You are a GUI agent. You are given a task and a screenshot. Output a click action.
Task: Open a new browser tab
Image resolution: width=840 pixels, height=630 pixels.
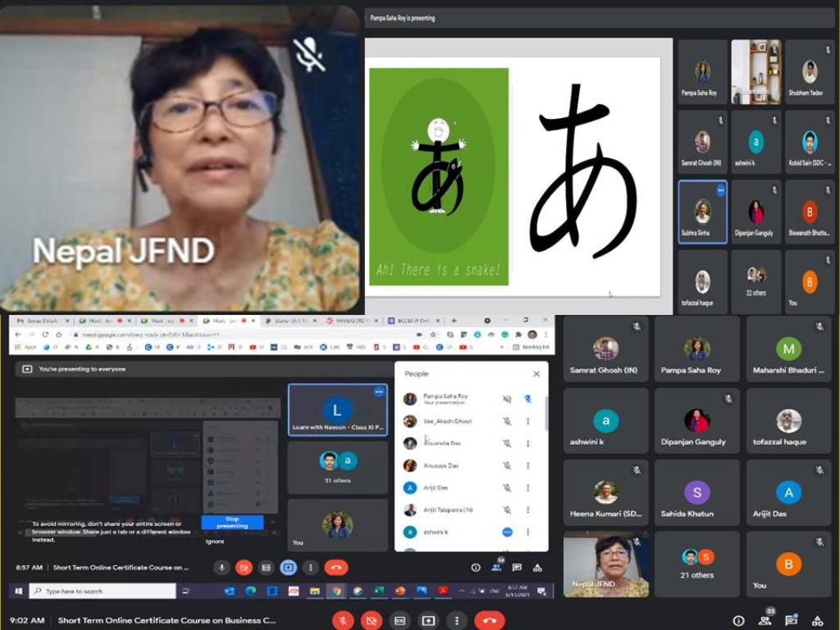(454, 321)
